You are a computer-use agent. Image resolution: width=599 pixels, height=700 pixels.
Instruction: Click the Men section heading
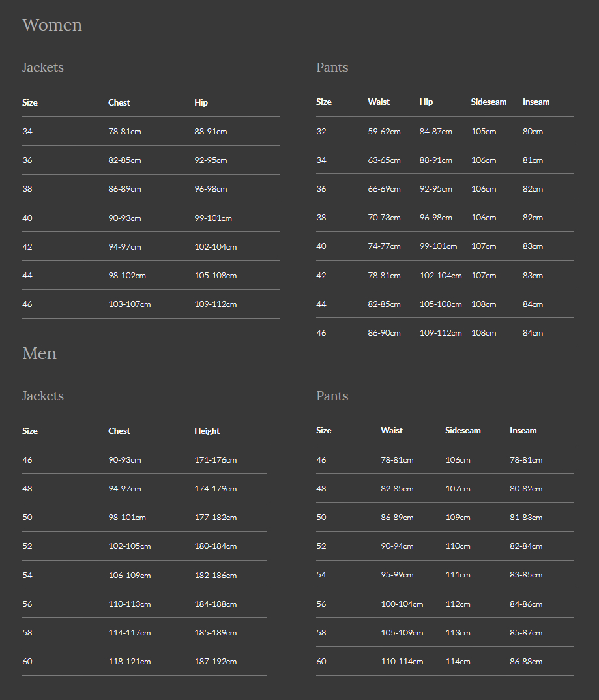point(40,353)
